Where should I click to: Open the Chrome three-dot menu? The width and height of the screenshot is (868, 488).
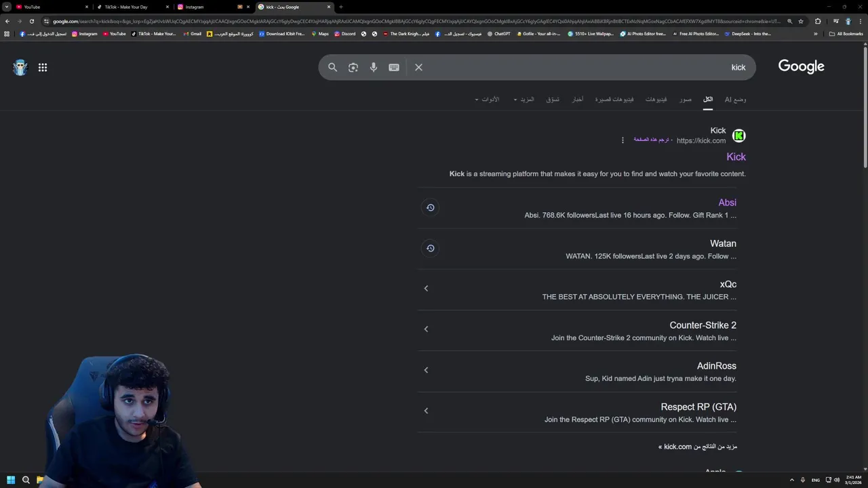point(860,21)
